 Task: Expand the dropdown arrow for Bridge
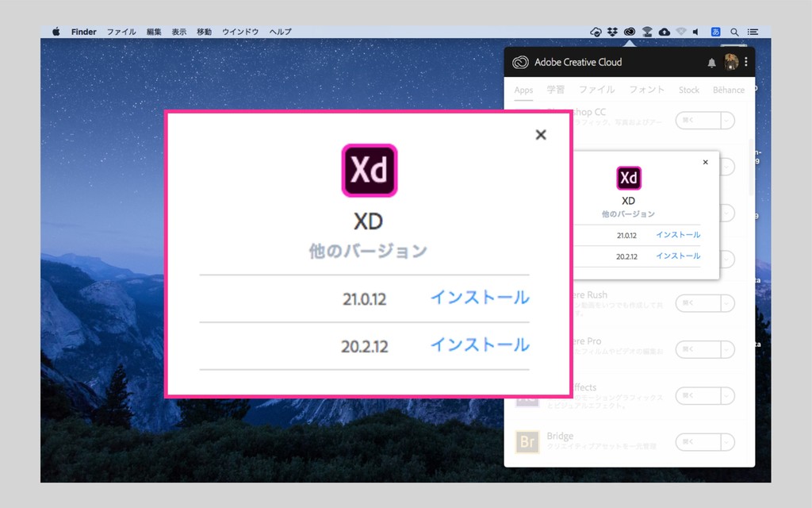(728, 442)
